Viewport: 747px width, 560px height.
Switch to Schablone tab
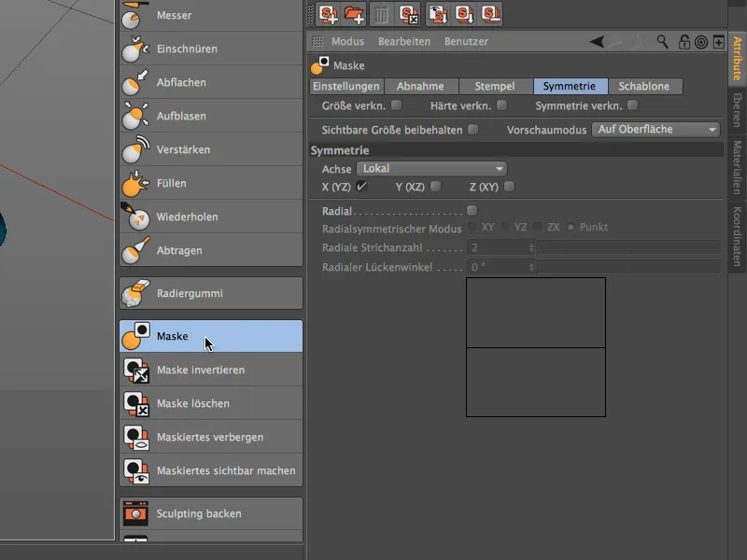[644, 86]
